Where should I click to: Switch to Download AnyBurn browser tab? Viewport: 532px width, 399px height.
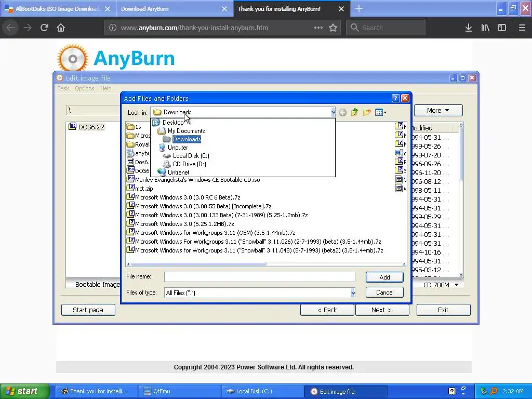click(144, 9)
